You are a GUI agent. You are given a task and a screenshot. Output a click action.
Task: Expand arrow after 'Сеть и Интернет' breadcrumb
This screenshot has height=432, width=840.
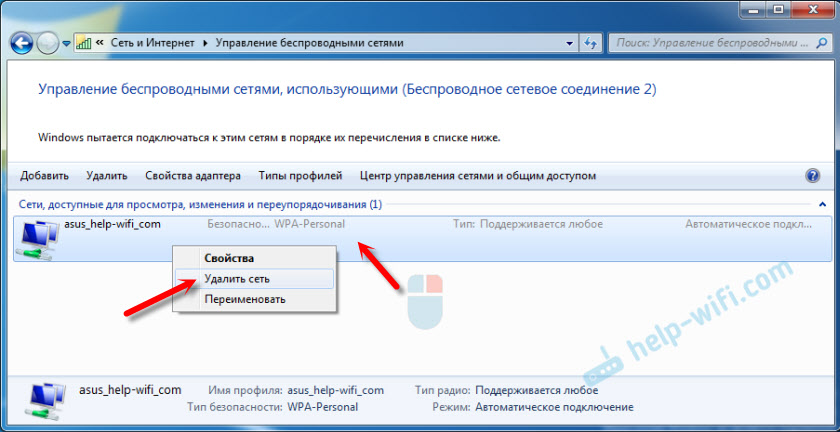pos(205,43)
